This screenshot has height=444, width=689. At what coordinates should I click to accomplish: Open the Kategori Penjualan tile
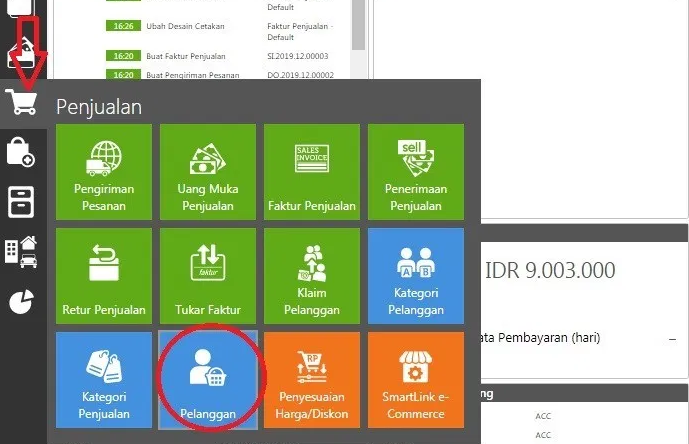click(104, 380)
